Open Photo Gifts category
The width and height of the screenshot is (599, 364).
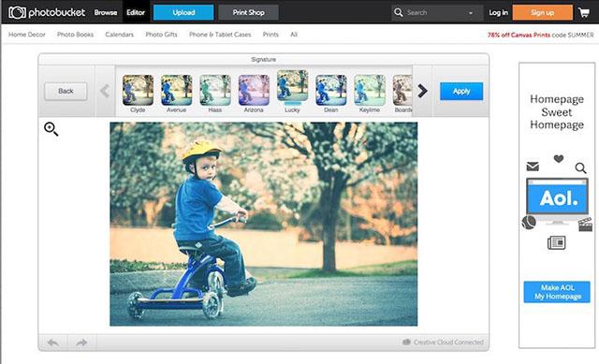[161, 35]
